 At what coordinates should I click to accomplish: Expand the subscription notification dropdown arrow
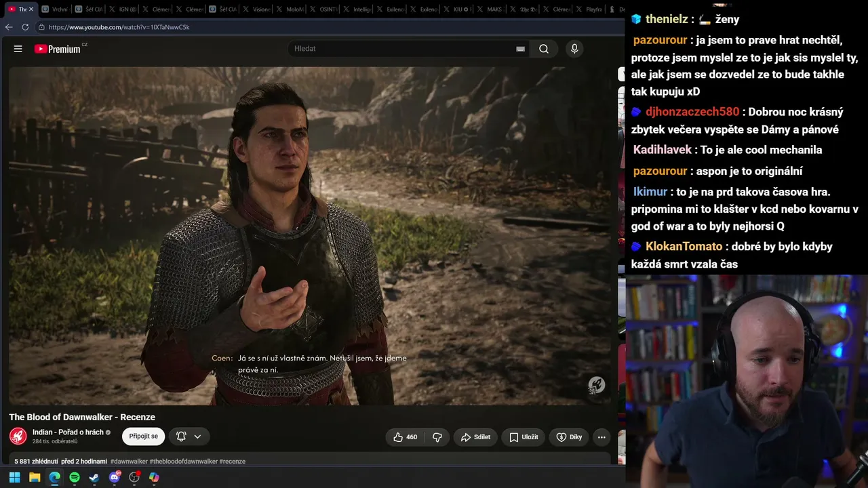[197, 436]
